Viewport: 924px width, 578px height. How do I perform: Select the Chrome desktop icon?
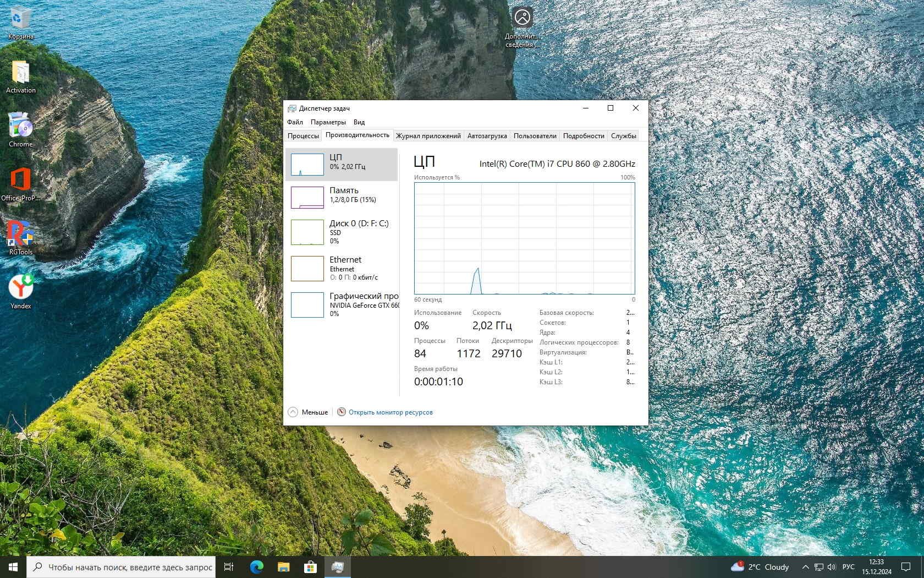pyautogui.click(x=21, y=130)
